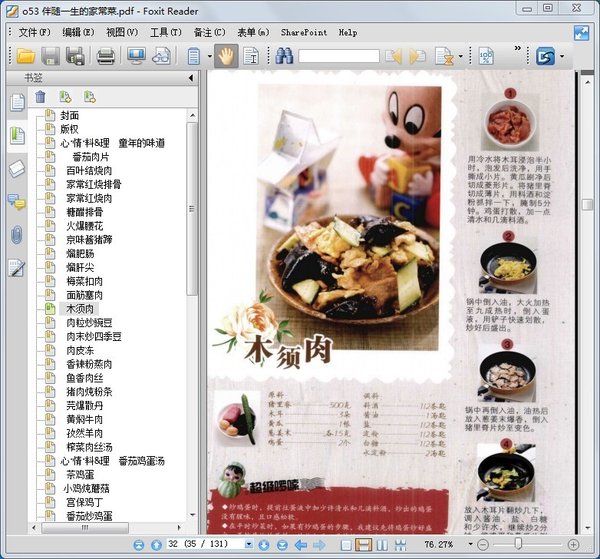Click the binoculars search icon

click(x=284, y=56)
